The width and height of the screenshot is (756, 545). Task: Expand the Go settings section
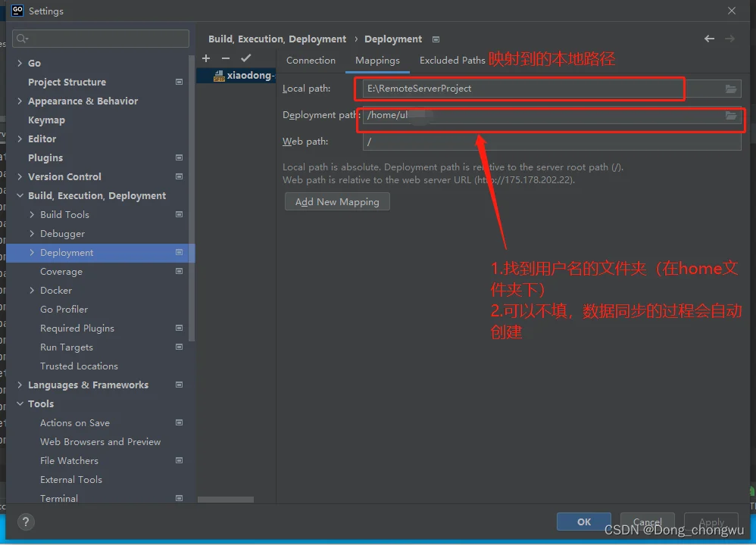tap(20, 64)
